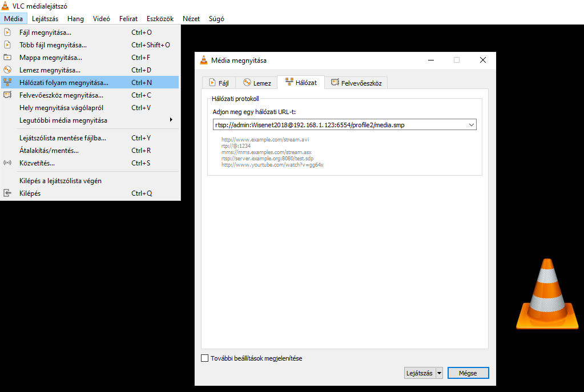
Task: Open the Videó menu
Action: point(101,19)
